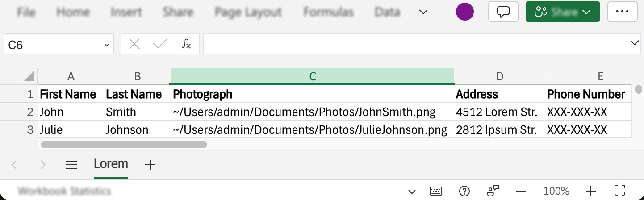Switch to the Lorem sheet tab
This screenshot has height=200, width=644.
click(111, 164)
